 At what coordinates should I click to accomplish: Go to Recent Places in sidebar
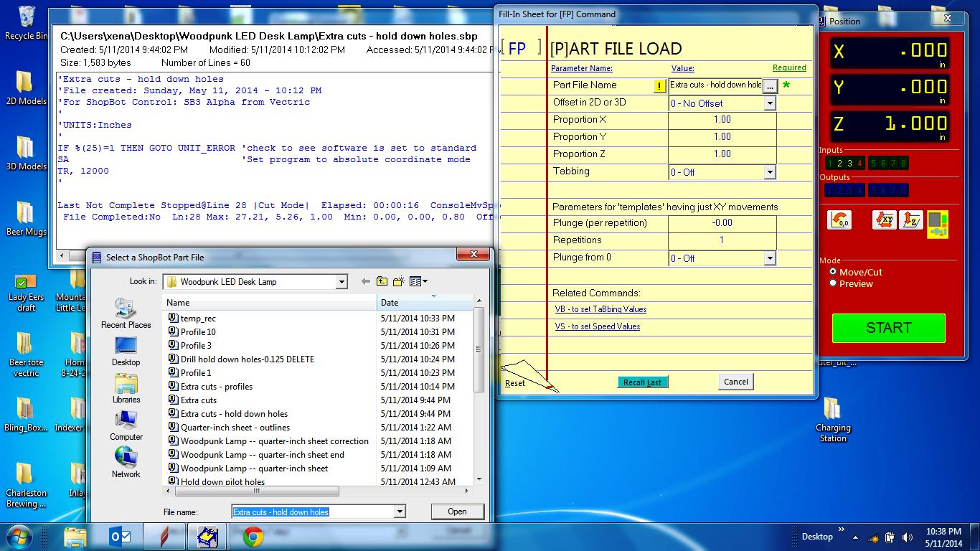(126, 314)
